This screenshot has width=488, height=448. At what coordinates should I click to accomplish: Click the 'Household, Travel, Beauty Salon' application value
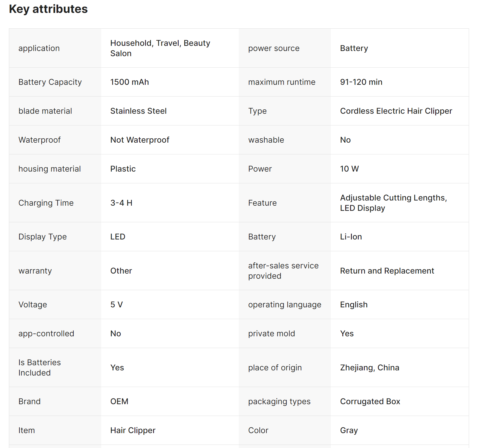click(160, 48)
